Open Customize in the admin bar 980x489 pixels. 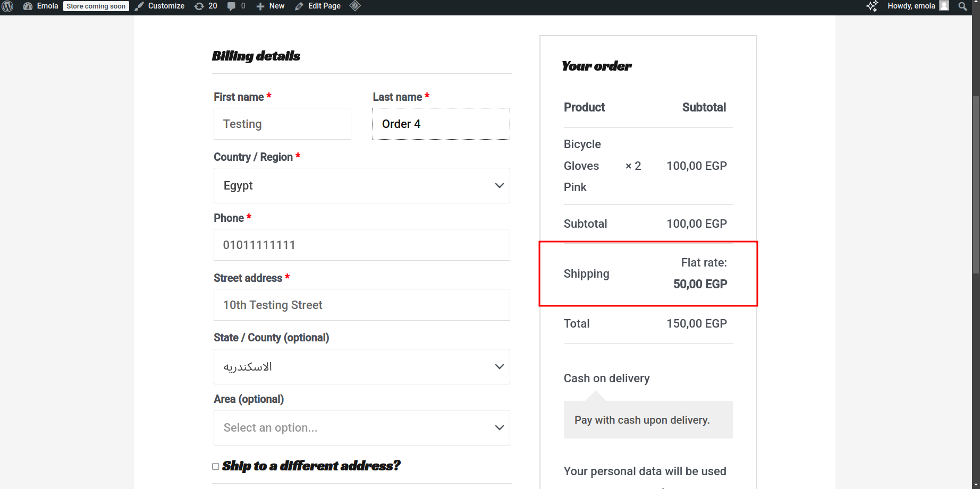[159, 6]
